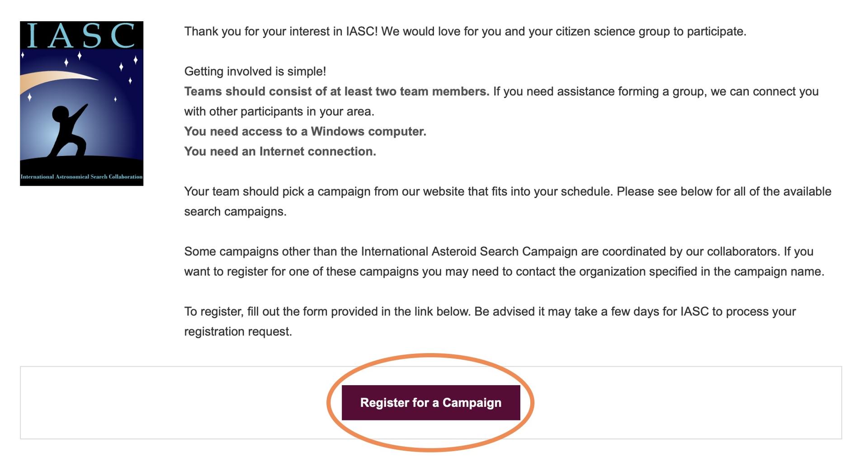Click the large IASC letters atop the logo

pos(81,35)
